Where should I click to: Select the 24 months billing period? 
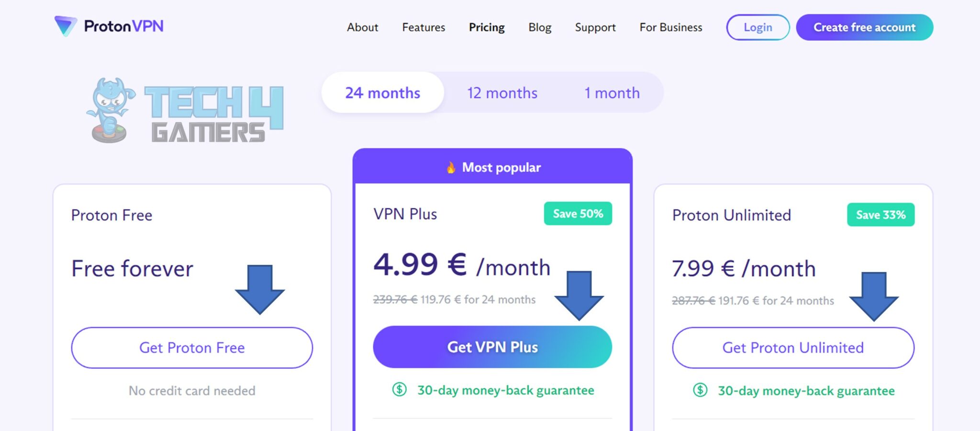(382, 93)
